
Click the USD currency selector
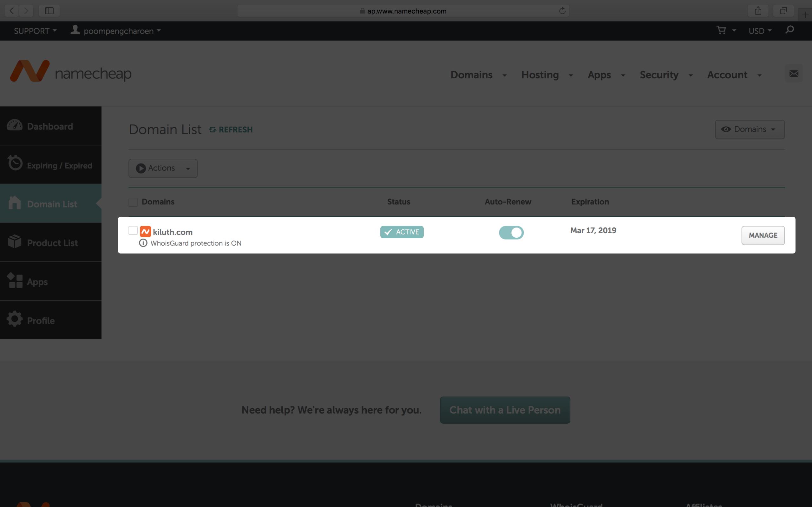760,30
